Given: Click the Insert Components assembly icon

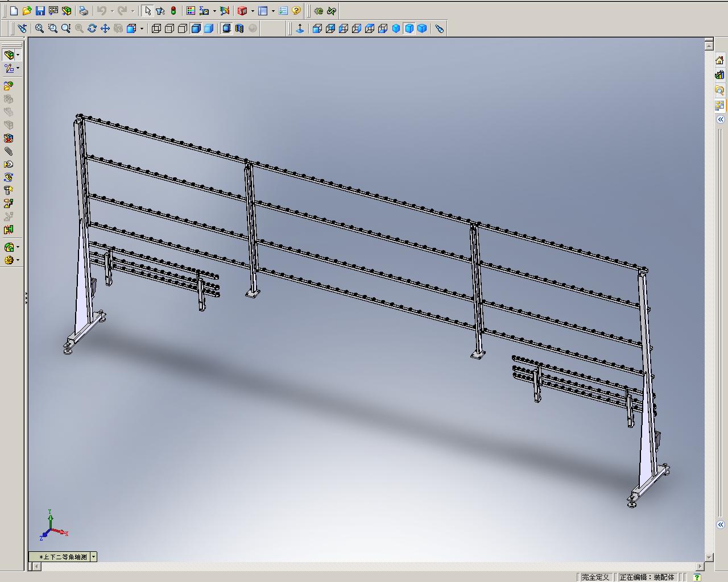Looking at the screenshot, I should 9,55.
